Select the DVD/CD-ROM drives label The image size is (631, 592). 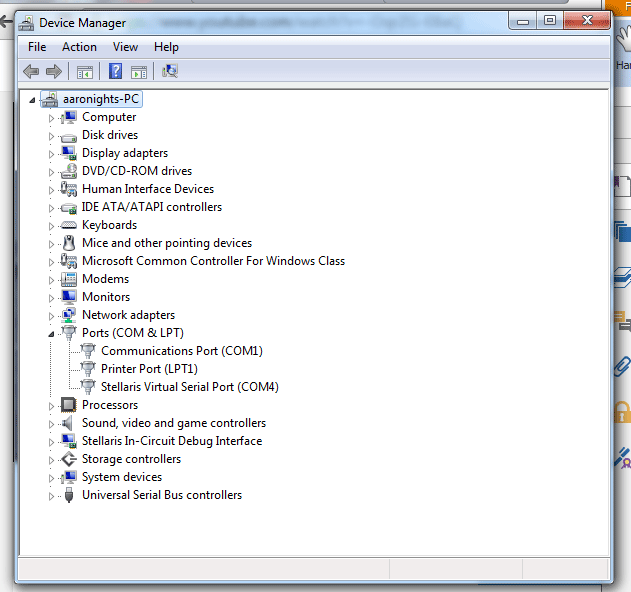(x=137, y=171)
